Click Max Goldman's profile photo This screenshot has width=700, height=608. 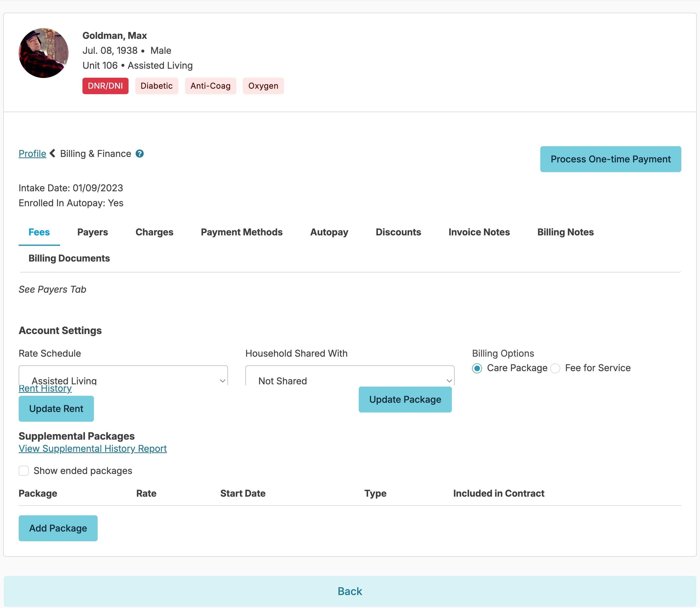(x=43, y=53)
